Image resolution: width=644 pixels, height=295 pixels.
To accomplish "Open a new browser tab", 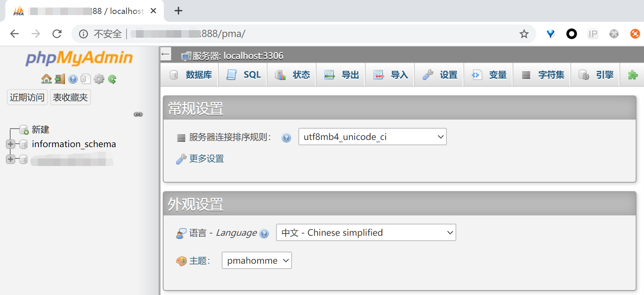I will pyautogui.click(x=178, y=11).
